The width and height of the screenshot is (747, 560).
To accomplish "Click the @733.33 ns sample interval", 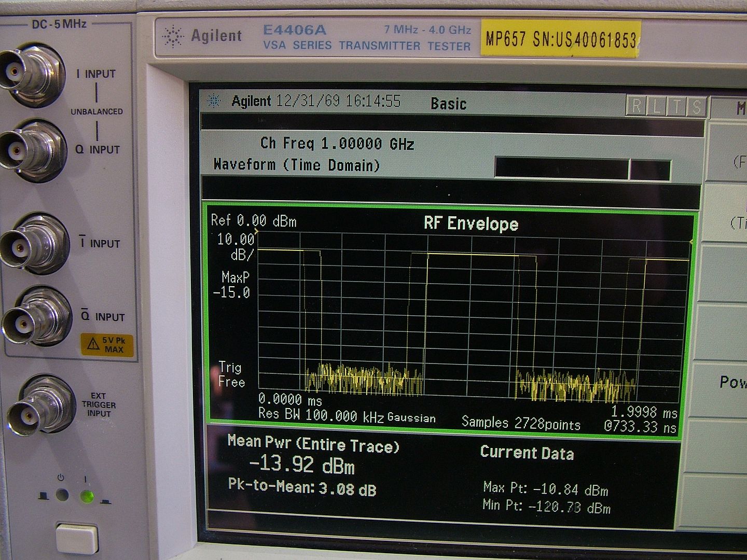I will tap(641, 427).
